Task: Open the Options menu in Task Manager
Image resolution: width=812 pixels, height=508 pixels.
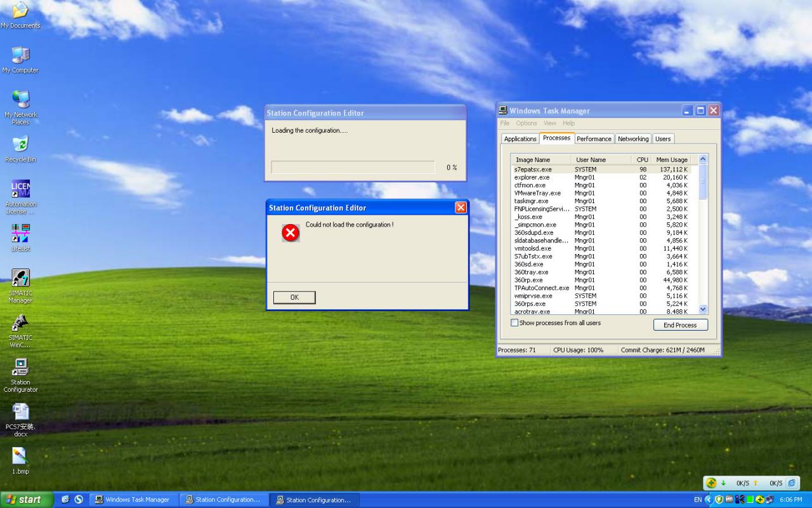Action: (x=526, y=123)
